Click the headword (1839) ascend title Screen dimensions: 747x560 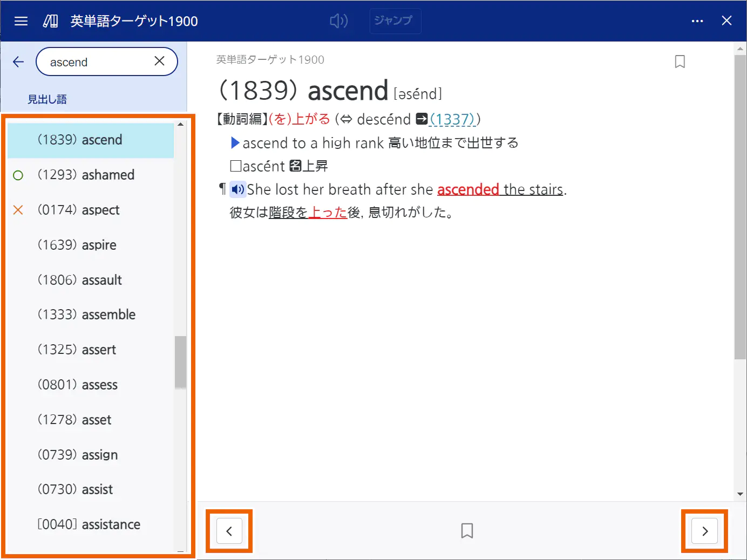tap(303, 91)
